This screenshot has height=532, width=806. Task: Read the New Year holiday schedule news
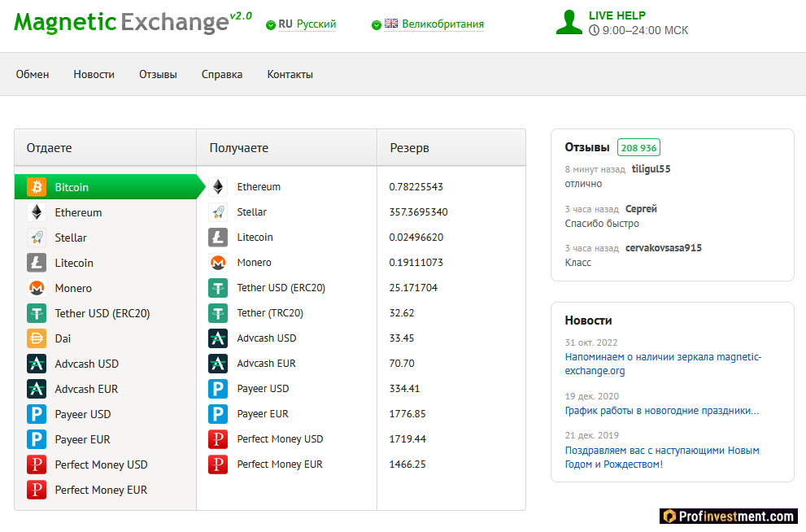point(662,411)
